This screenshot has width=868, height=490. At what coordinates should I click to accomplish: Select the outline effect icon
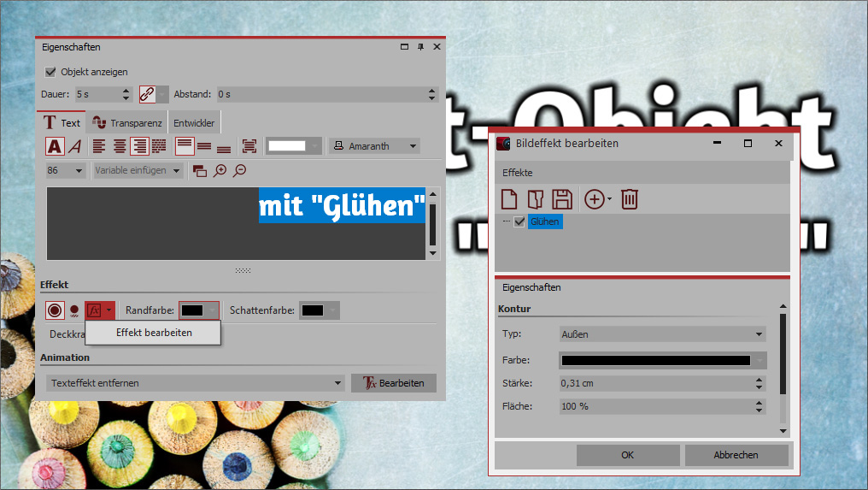coord(55,310)
